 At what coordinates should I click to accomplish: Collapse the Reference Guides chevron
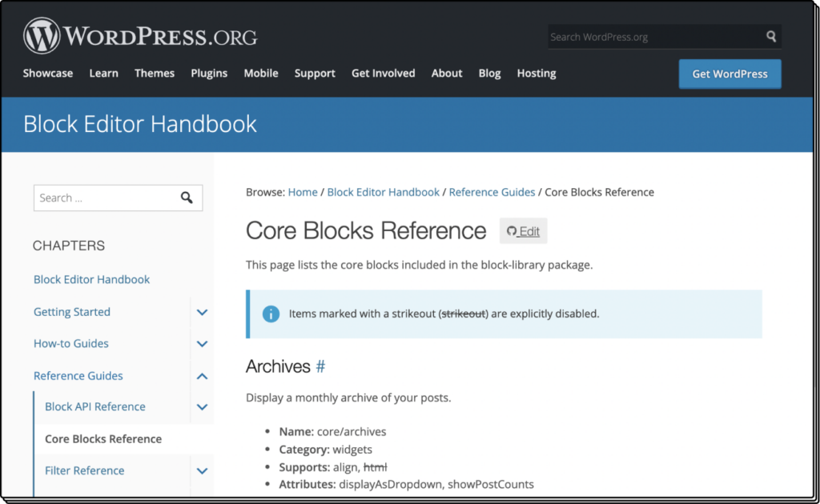click(x=202, y=376)
